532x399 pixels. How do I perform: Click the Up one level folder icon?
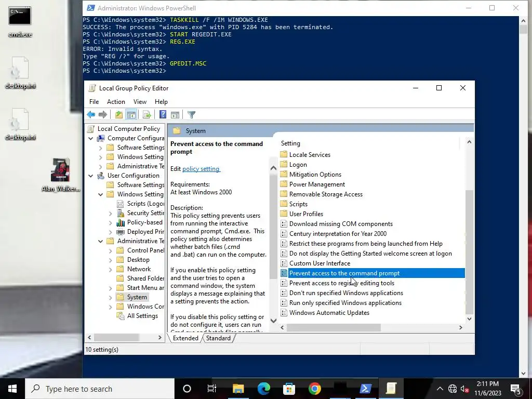[x=119, y=115]
